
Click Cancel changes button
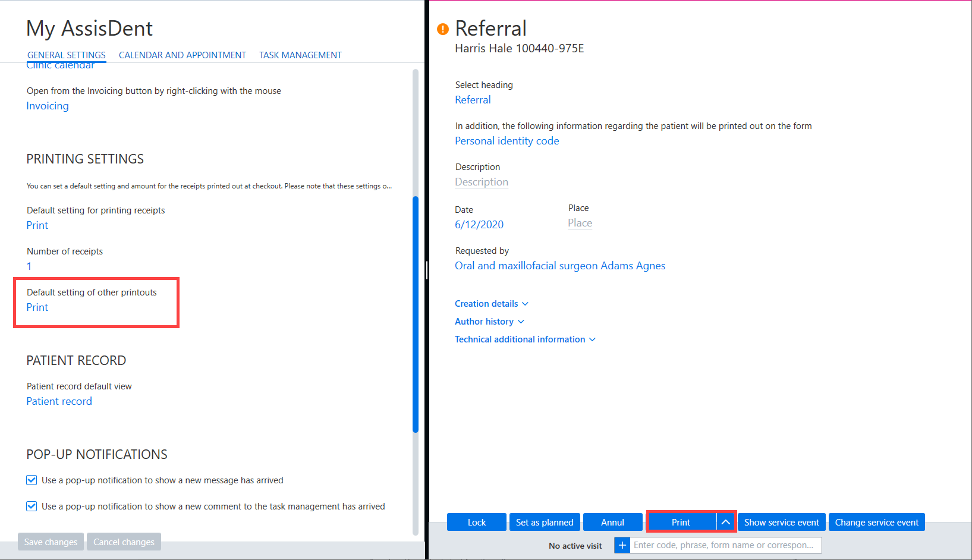124,542
